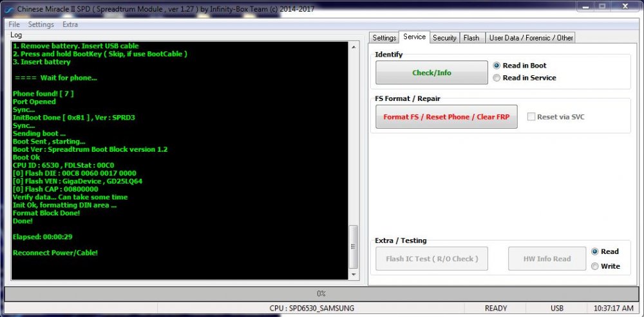This screenshot has width=644, height=317.
Task: Click the 0% progress bar
Action: click(x=321, y=294)
